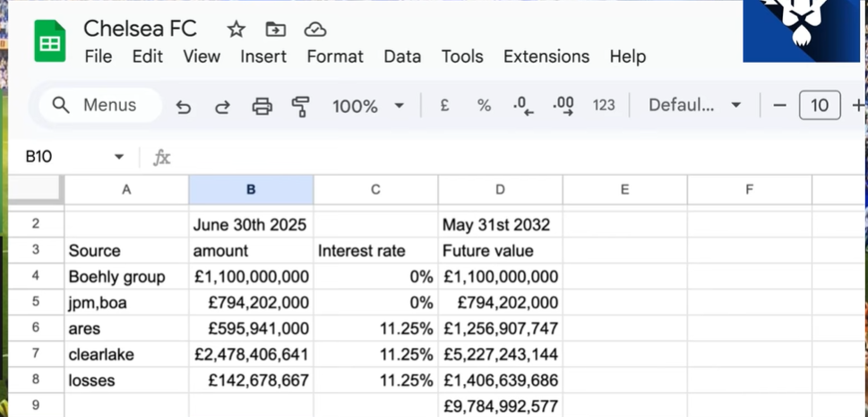This screenshot has height=417, width=868.
Task: Select cell 'May 31st 2032'
Action: [x=500, y=224]
